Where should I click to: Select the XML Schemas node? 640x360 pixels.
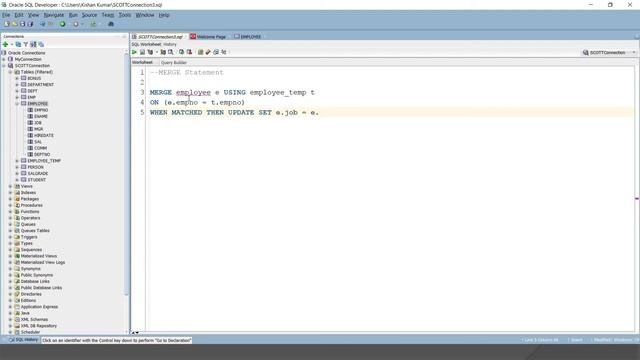pos(34,319)
